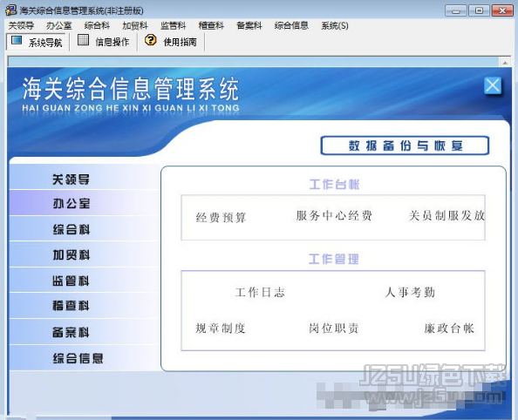This screenshot has width=518, height=420.
Task: Open 岗位职责 job duties
Action: click(334, 329)
